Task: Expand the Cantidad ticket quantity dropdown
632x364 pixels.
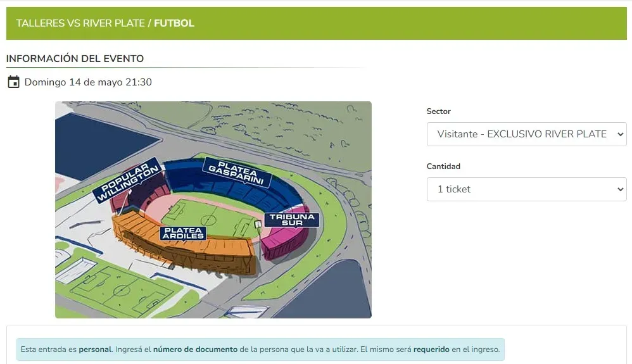Action: (x=526, y=189)
